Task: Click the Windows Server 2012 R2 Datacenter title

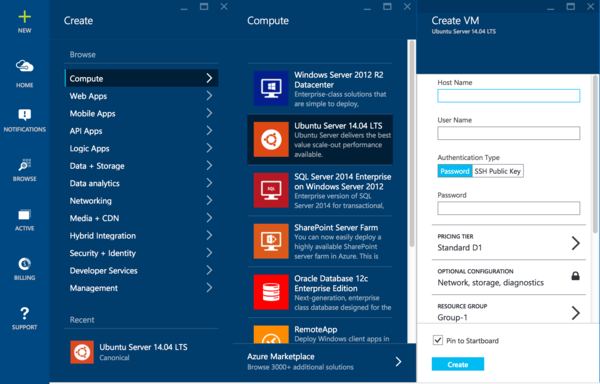Action: click(x=339, y=80)
